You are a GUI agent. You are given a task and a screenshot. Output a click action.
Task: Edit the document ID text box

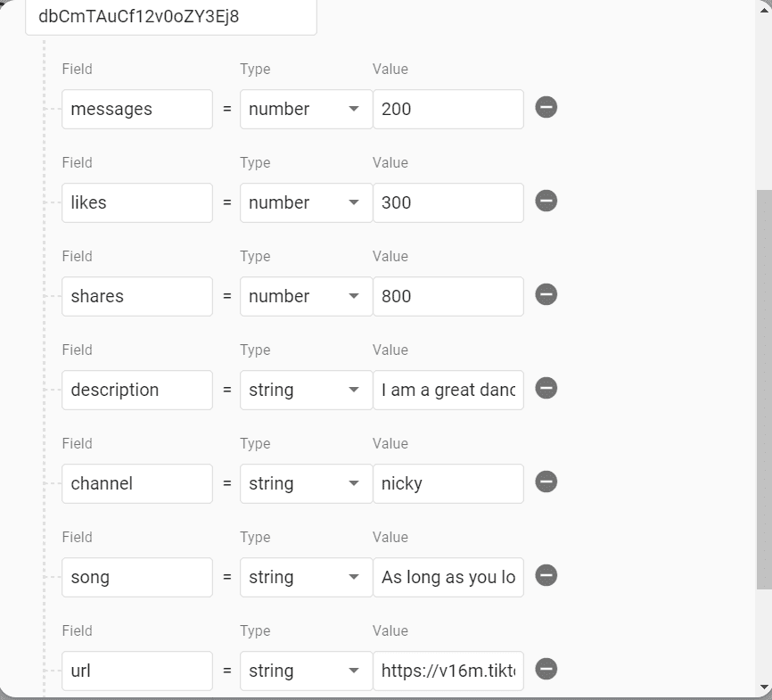[x=170, y=17]
